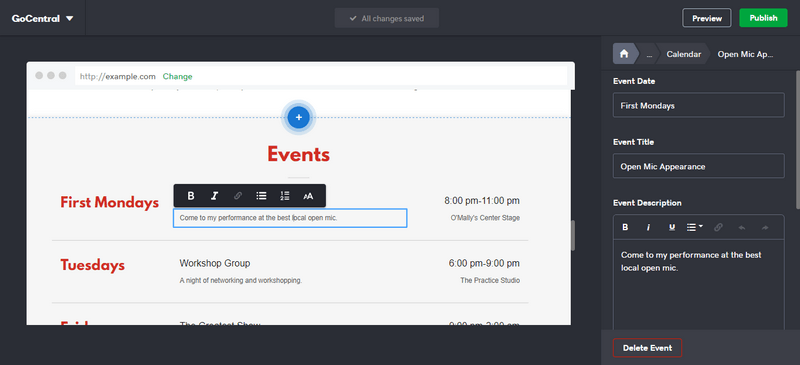Open text size option in floating toolbar
This screenshot has height=365, width=800.
308,196
